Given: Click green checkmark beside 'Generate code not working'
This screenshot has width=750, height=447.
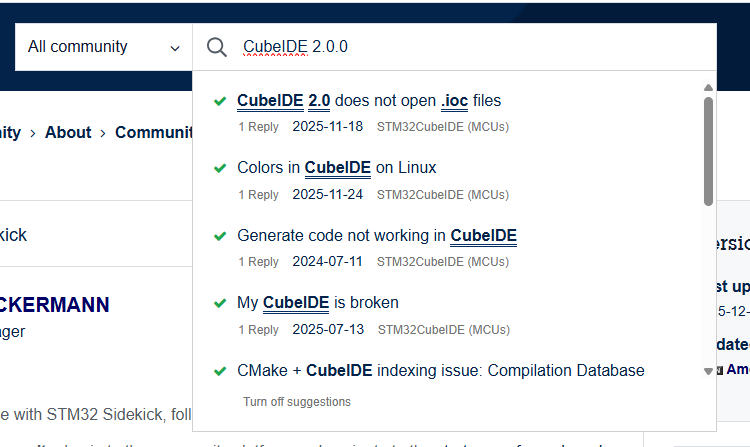Looking at the screenshot, I should coord(220,236).
